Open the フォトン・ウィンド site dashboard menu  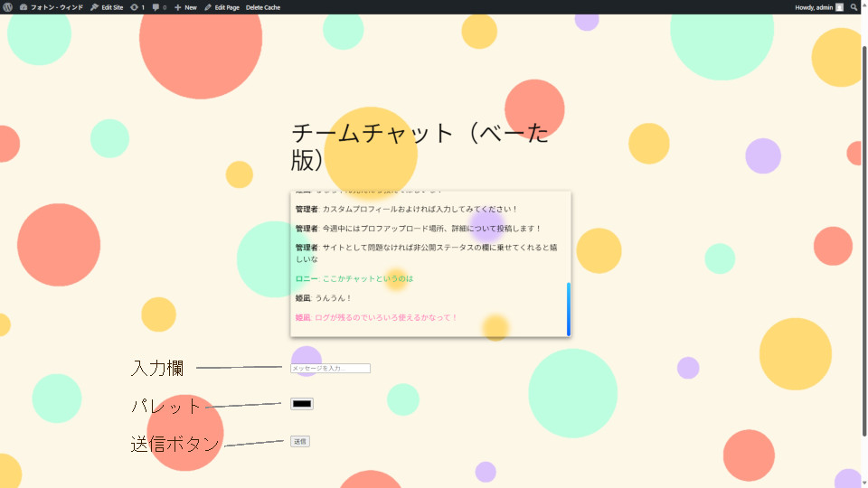[52, 7]
